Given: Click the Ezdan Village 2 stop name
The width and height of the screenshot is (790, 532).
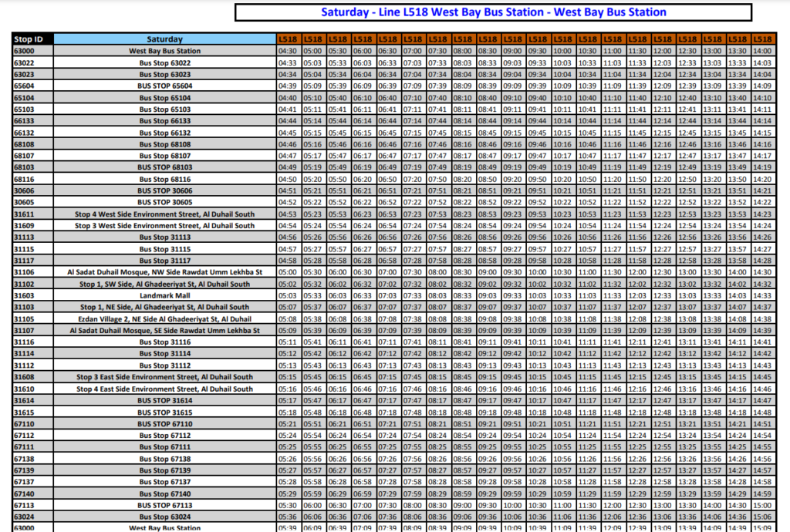Looking at the screenshot, I should tap(164, 318).
